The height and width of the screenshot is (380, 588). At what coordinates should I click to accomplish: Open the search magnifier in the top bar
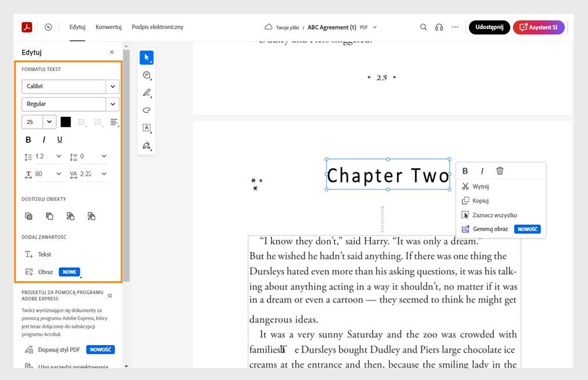423,27
